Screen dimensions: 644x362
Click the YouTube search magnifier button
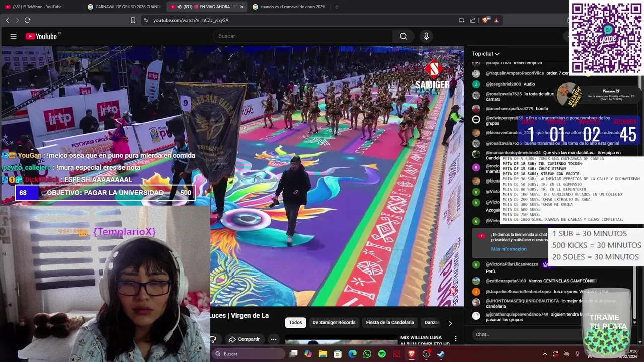click(x=403, y=36)
